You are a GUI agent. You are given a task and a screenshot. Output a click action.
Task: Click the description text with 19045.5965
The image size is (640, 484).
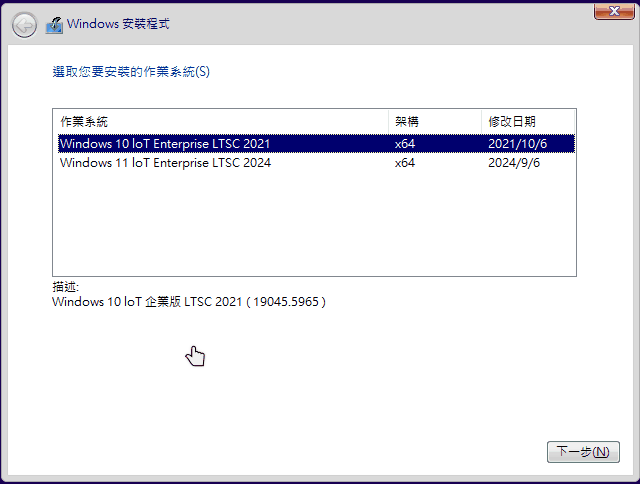tap(189, 302)
